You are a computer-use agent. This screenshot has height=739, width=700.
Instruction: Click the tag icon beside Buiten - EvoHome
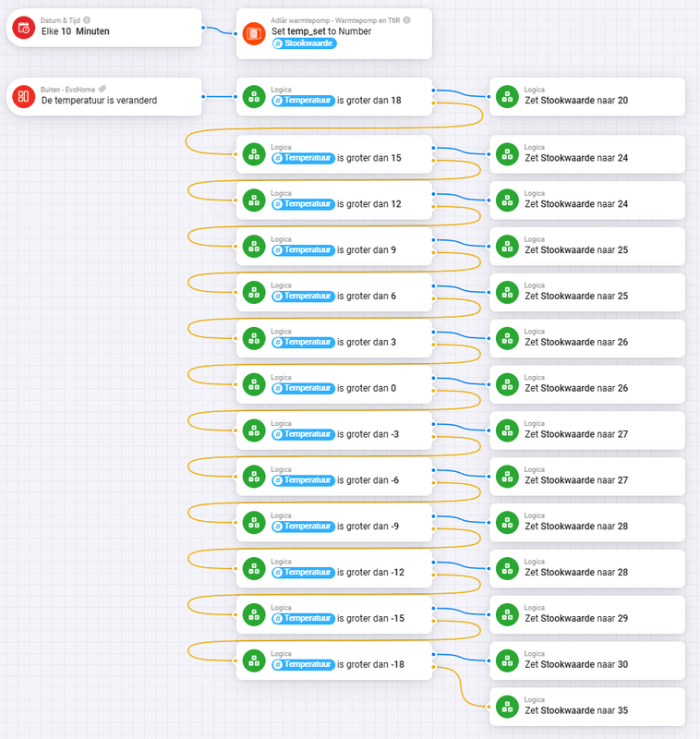tap(103, 89)
